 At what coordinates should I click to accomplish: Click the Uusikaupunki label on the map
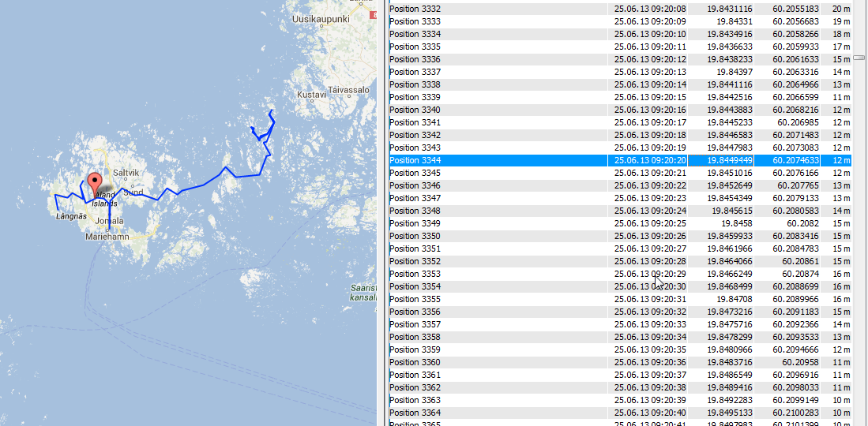click(x=321, y=18)
